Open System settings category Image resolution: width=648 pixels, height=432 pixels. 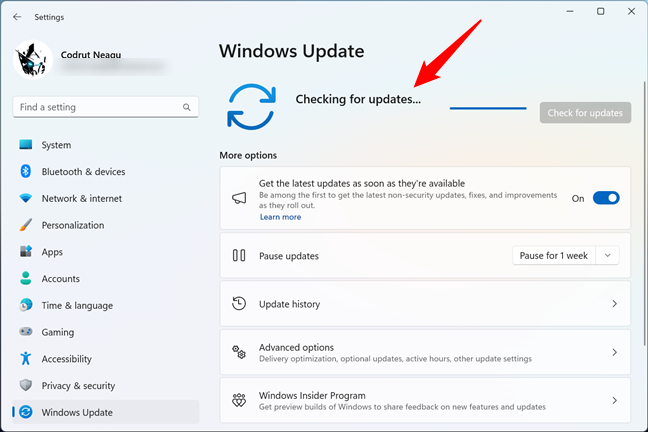(106, 145)
